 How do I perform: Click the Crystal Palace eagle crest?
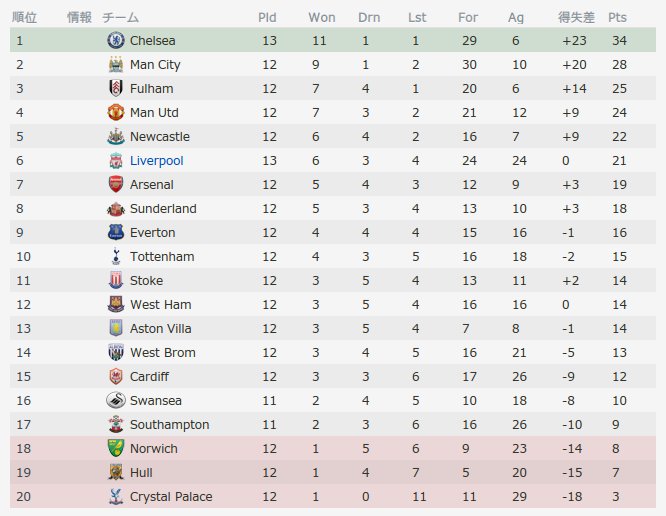coord(116,496)
